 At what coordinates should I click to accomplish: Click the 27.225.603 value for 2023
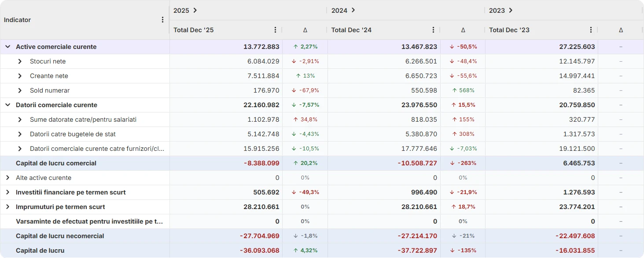point(577,47)
